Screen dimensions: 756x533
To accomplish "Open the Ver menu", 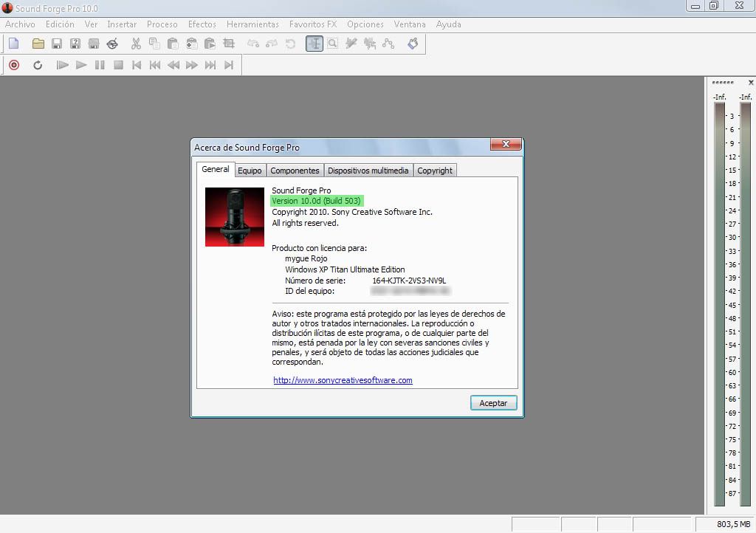I will point(91,24).
